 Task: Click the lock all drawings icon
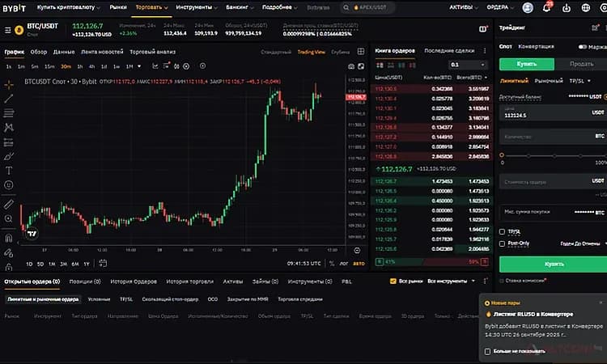[x=9, y=267]
